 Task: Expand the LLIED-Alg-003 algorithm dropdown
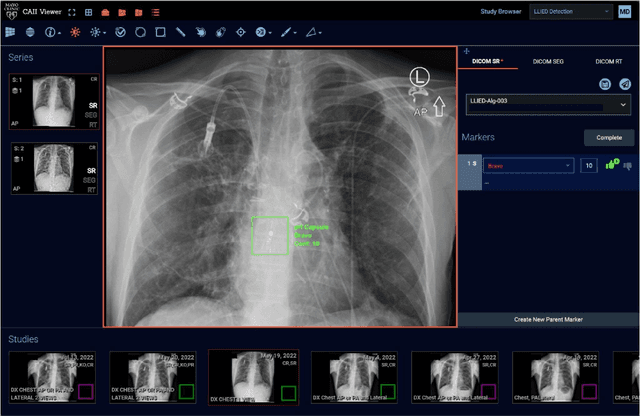pyautogui.click(x=548, y=104)
